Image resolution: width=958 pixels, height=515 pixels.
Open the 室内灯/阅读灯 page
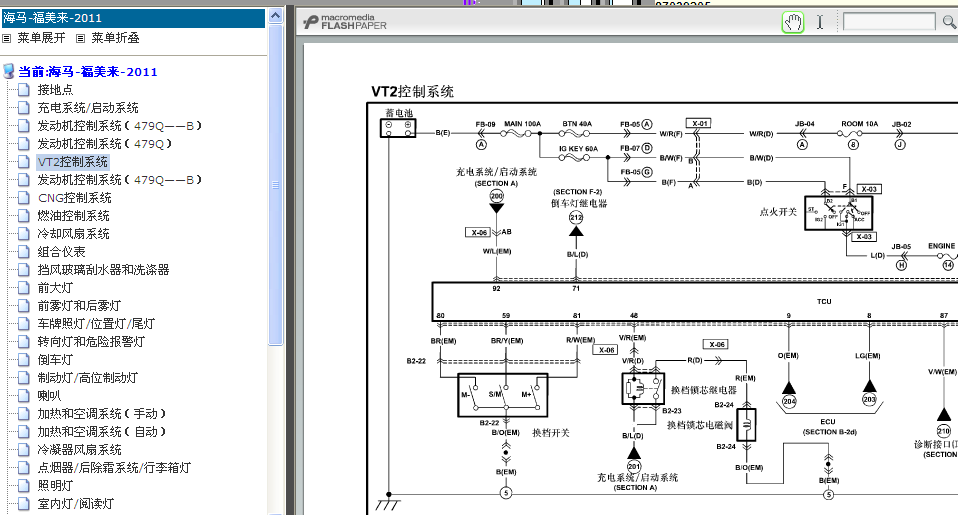point(76,504)
